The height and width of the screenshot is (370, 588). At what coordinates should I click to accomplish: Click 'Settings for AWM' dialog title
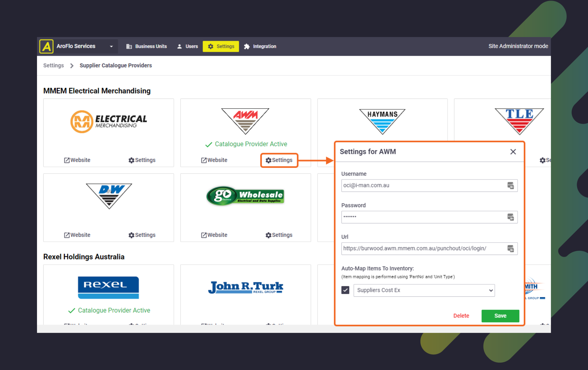(x=368, y=152)
